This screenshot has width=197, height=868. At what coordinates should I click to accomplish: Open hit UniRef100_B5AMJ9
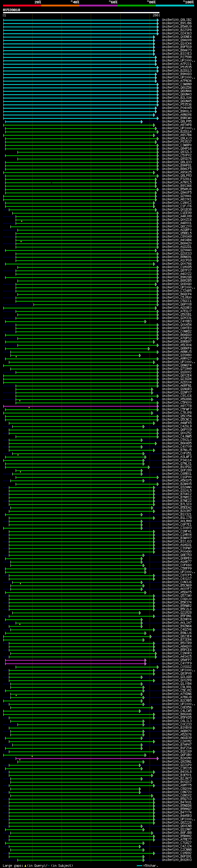click(177, 26)
